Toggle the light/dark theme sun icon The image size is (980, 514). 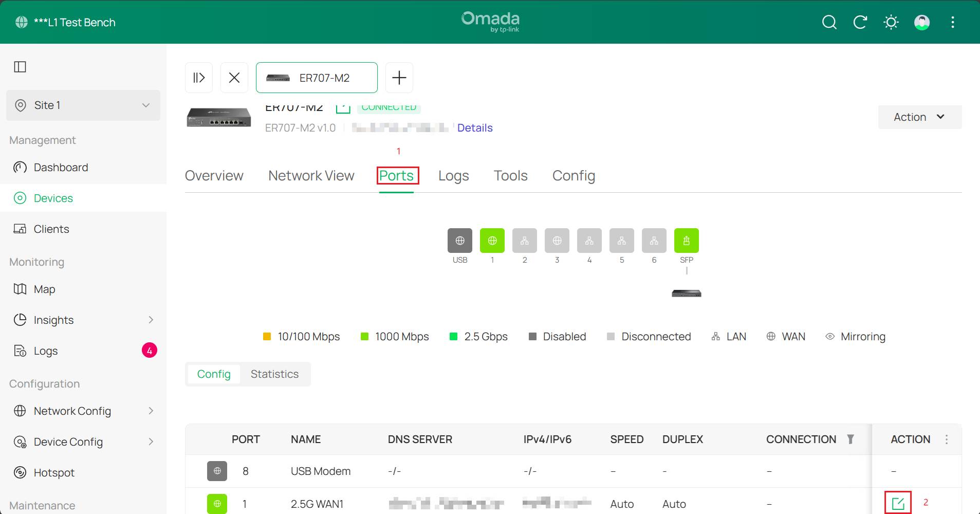pyautogui.click(x=891, y=22)
